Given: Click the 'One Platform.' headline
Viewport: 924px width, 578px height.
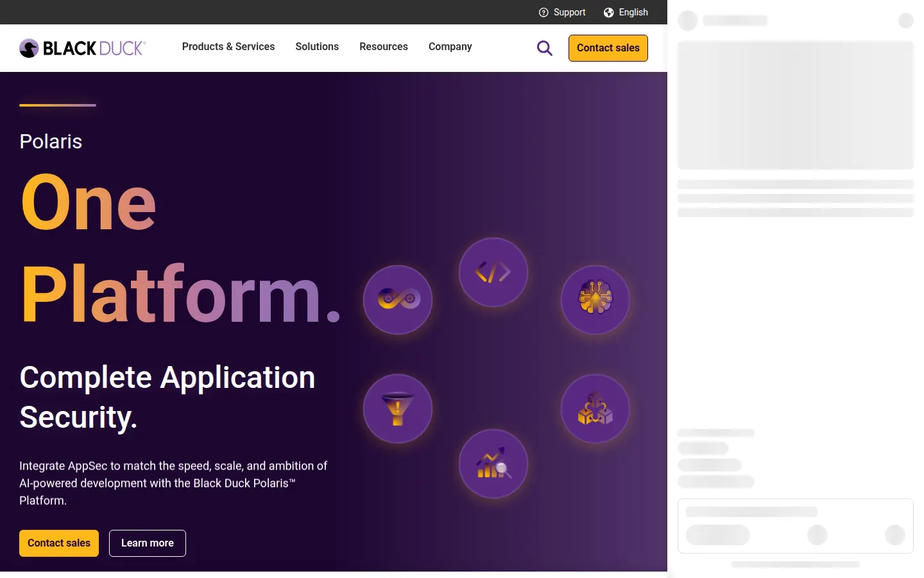Looking at the screenshot, I should pyautogui.click(x=180, y=249).
